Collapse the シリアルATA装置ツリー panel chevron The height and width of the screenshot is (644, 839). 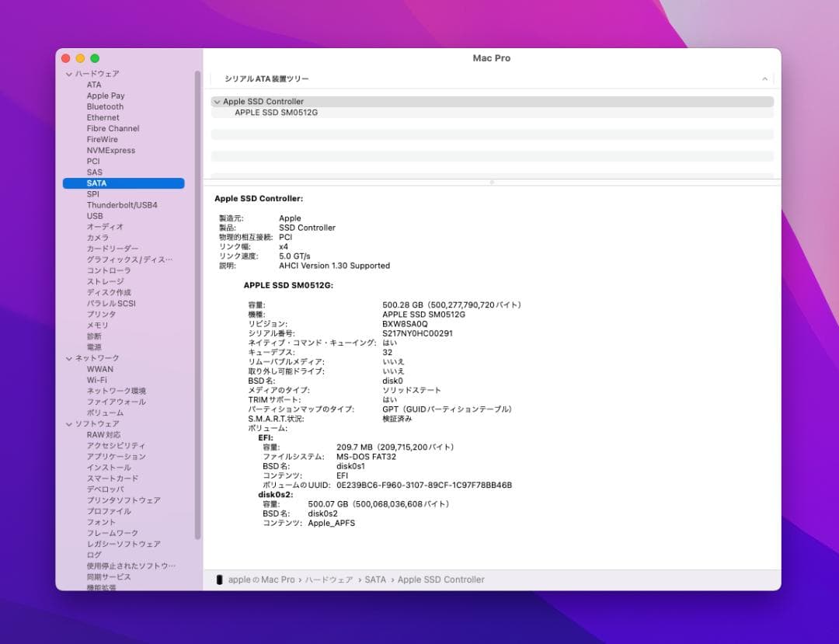coord(764,78)
